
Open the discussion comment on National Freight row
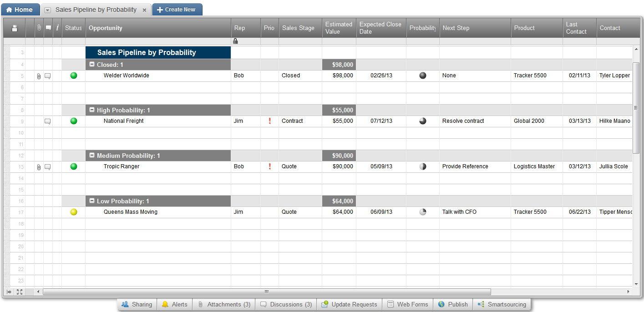pos(47,121)
